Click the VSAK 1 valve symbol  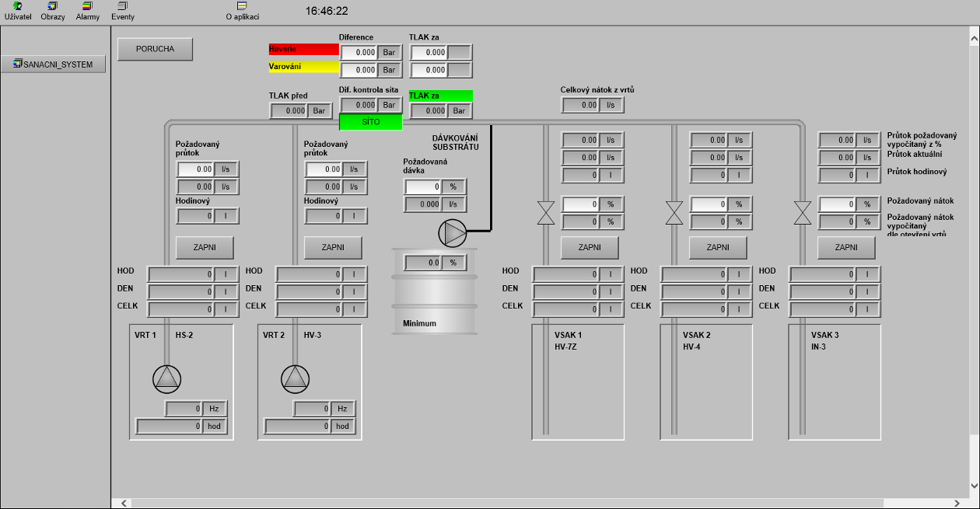pyautogui.click(x=546, y=213)
